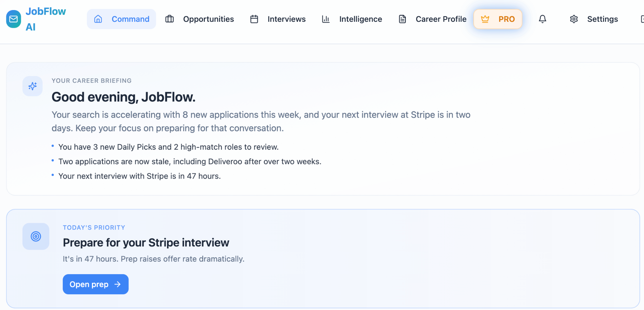Screen dimensions: 644x310
Task: Open Settings from the nav bar
Action: [x=594, y=19]
